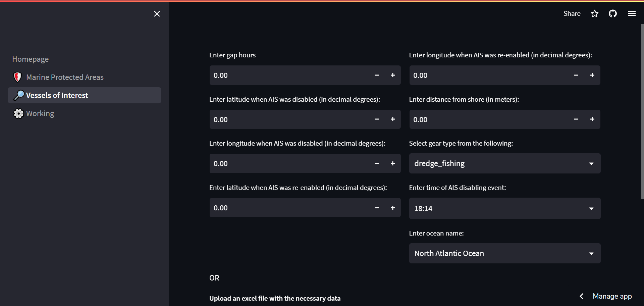
Task: Increment re-enabled longitude value
Action: point(592,75)
